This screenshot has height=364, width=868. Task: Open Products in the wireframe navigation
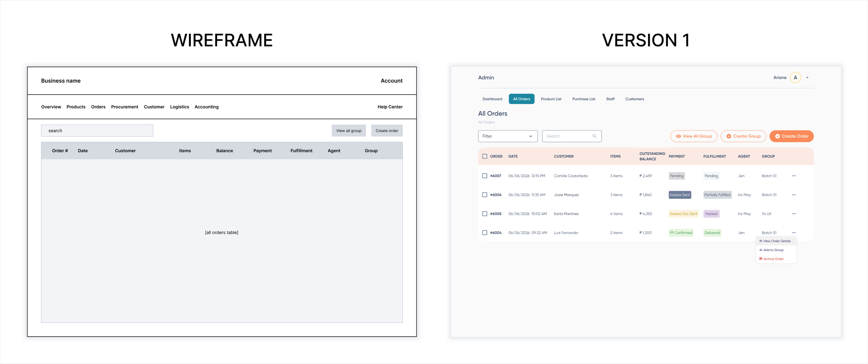(76, 107)
